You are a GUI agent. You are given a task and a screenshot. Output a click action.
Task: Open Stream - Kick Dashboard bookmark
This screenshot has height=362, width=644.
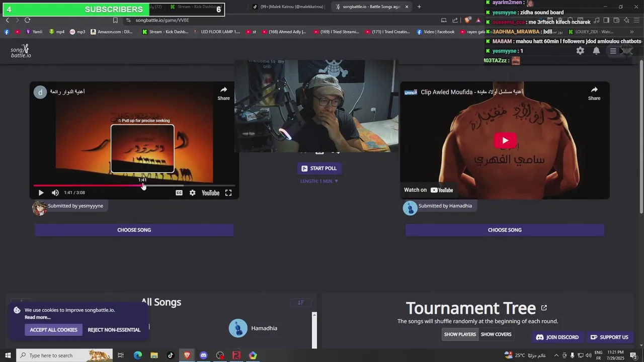165,32
